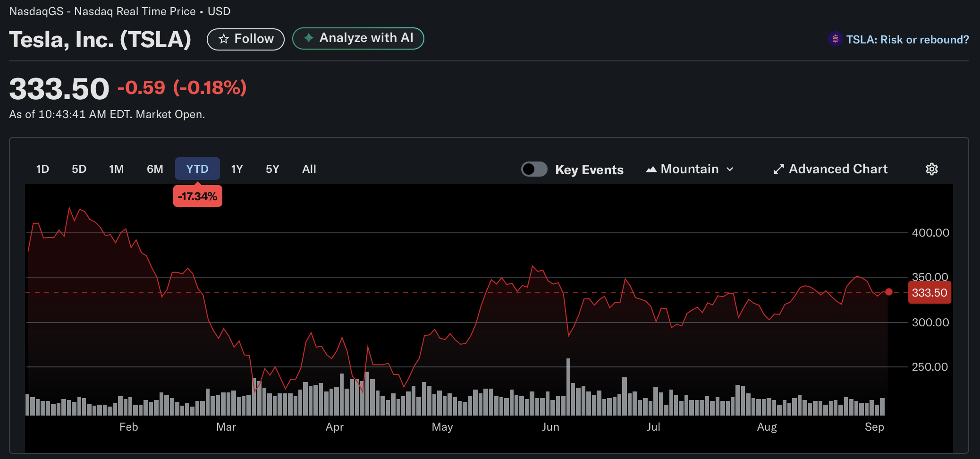Screen dimensions: 980x459
Task: Switch to the 1M range tab
Action: pyautogui.click(x=116, y=169)
